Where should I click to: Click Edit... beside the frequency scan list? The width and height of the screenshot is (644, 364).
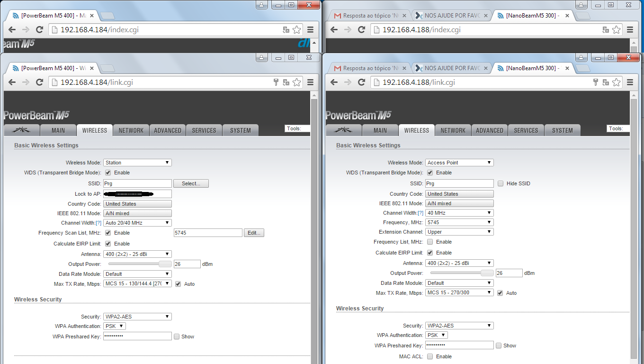(254, 233)
